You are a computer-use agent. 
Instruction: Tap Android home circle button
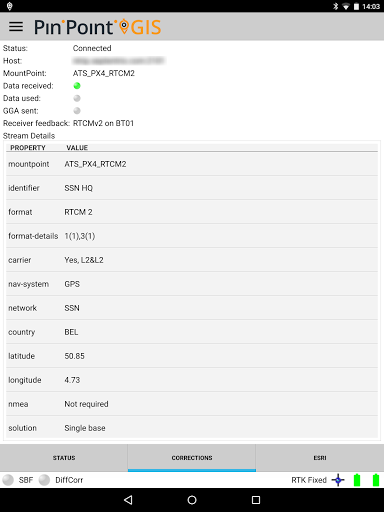[x=192, y=500]
